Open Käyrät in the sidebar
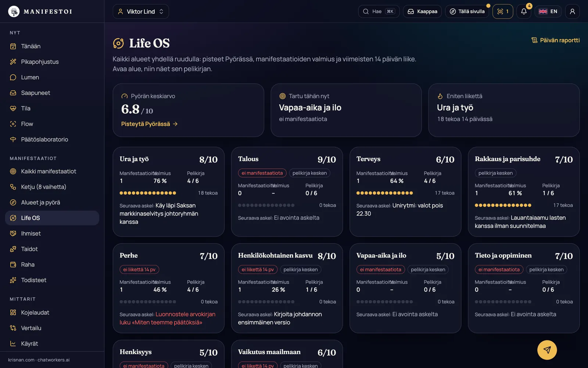The width and height of the screenshot is (588, 368). tap(52, 344)
